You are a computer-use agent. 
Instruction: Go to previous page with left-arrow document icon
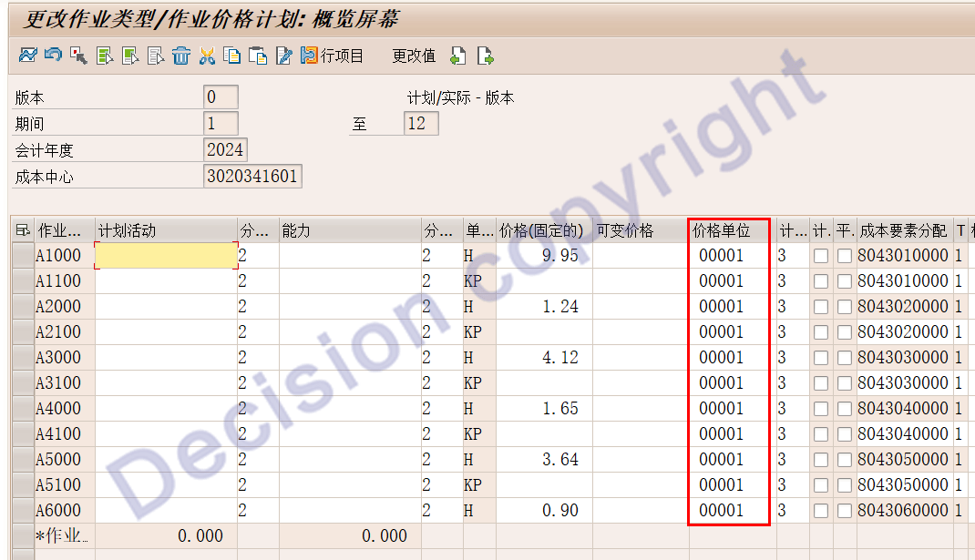457,56
